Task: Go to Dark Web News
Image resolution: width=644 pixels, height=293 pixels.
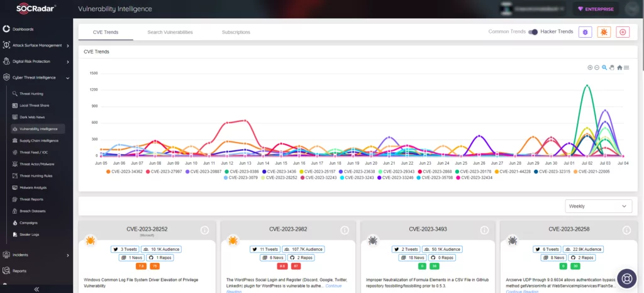Action: 31,118
